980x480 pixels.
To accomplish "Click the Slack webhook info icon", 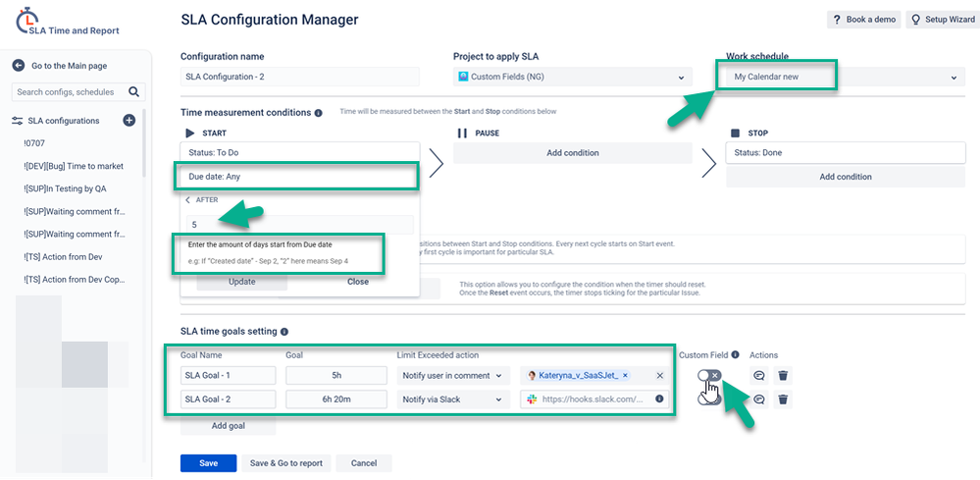I will point(659,399).
